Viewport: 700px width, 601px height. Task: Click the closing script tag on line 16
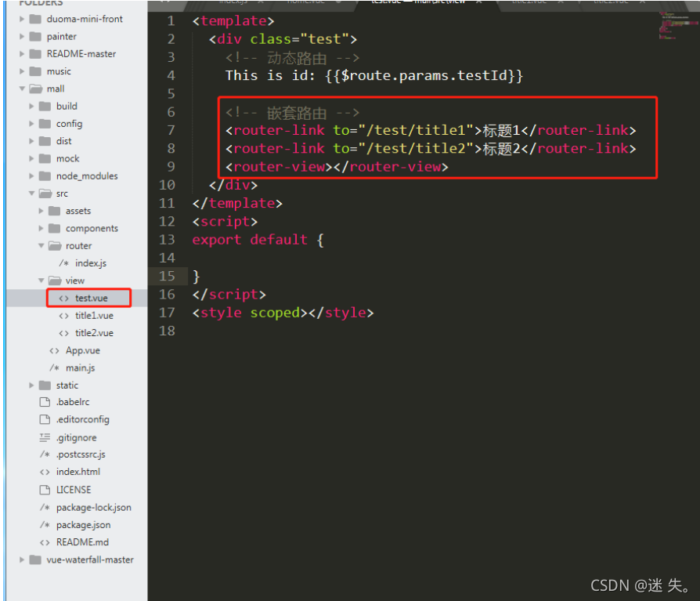pyautogui.click(x=229, y=295)
